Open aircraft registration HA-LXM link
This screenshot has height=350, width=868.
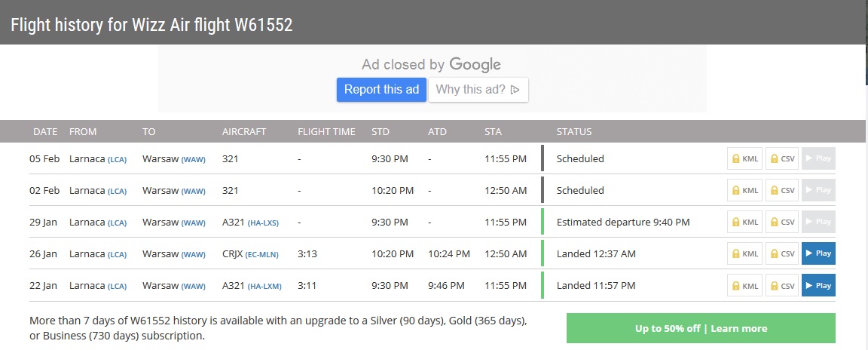[264, 287]
